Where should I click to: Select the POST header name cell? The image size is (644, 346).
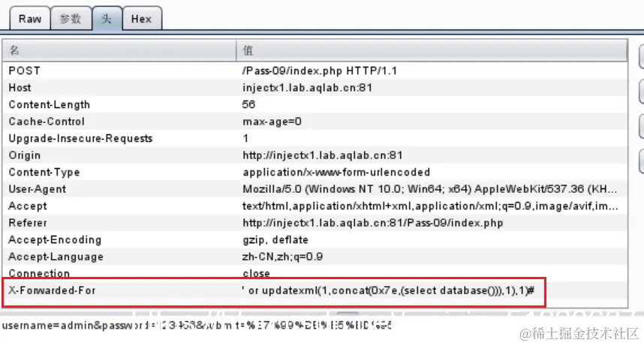click(24, 71)
